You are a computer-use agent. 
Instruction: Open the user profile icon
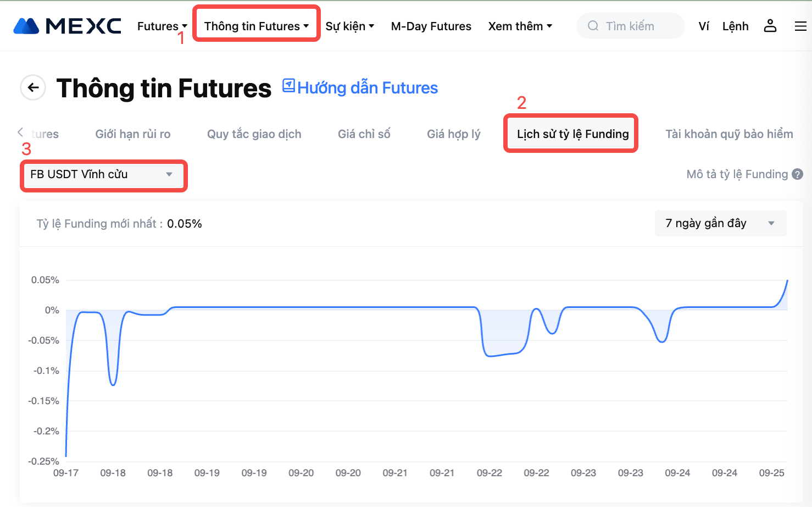click(770, 26)
